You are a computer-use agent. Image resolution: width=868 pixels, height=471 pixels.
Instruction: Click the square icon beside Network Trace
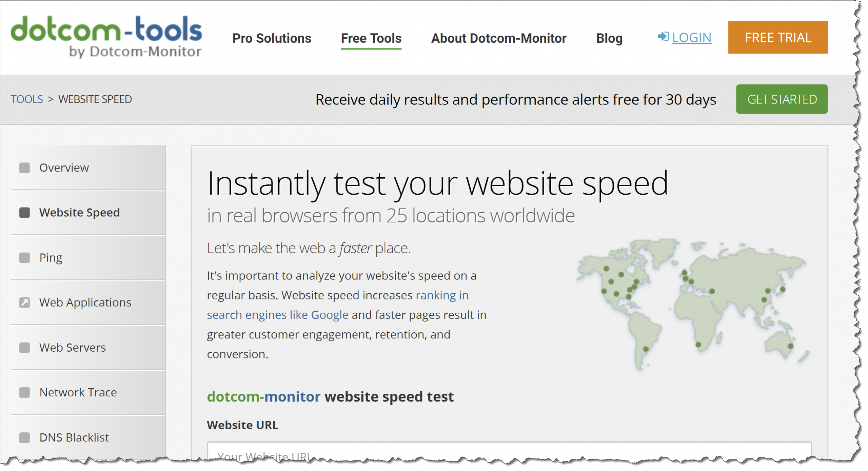[x=24, y=392]
